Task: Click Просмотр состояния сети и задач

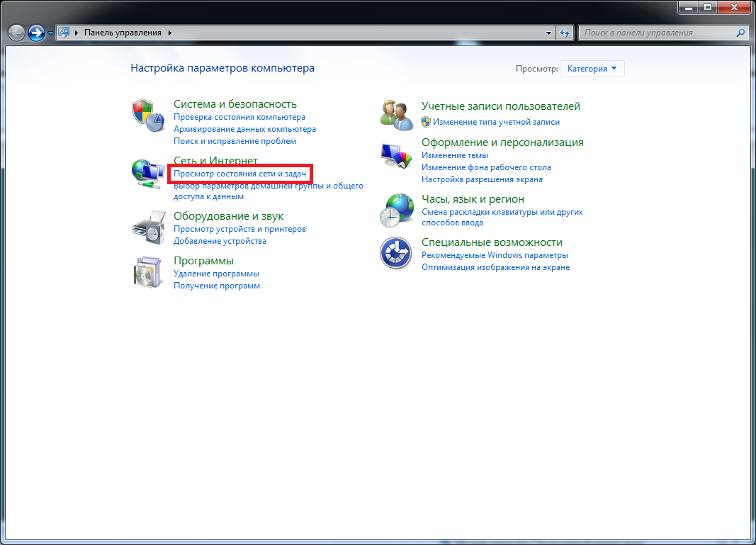Action: coord(239,174)
